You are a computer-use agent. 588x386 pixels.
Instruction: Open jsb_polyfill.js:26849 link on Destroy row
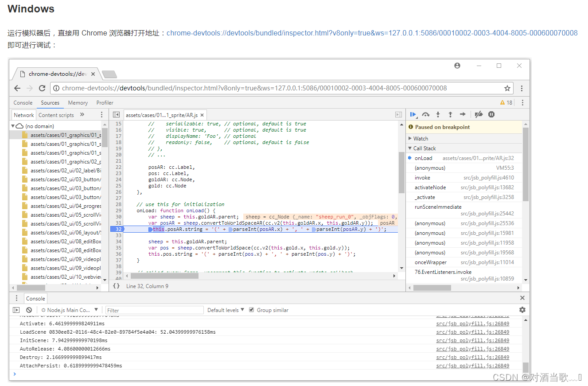pos(472,357)
